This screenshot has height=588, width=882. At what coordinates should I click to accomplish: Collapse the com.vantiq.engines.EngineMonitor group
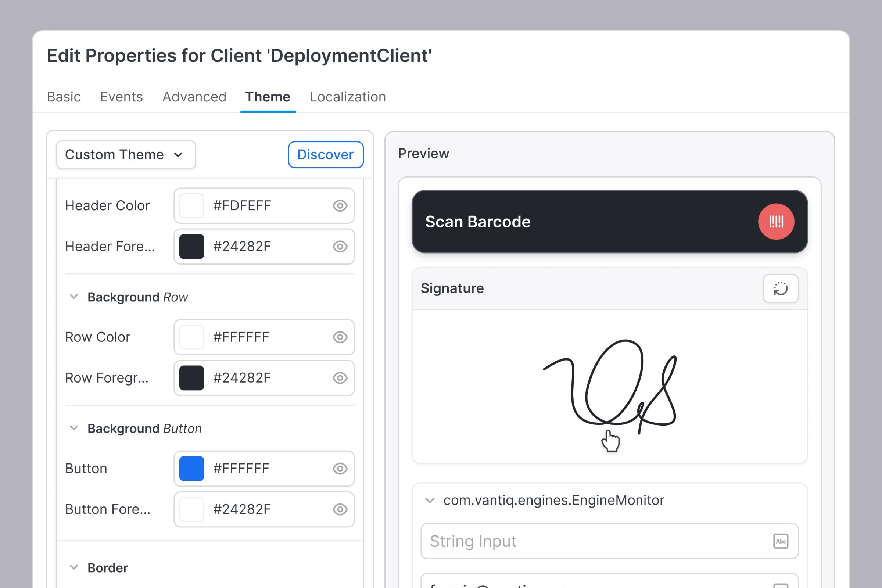point(430,500)
